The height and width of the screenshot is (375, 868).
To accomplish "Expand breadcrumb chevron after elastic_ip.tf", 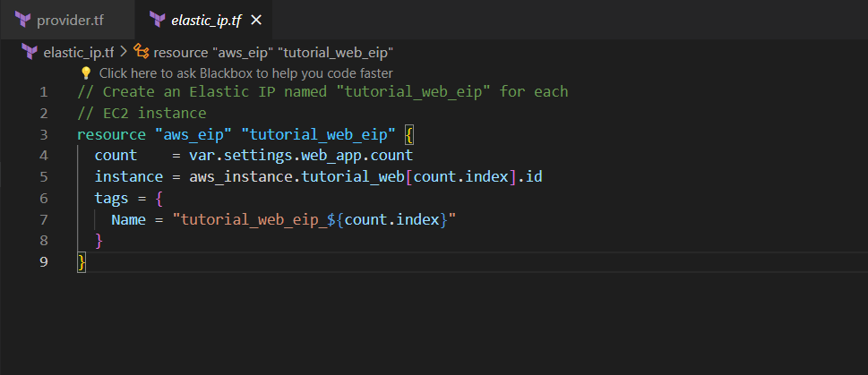I will coord(123,52).
